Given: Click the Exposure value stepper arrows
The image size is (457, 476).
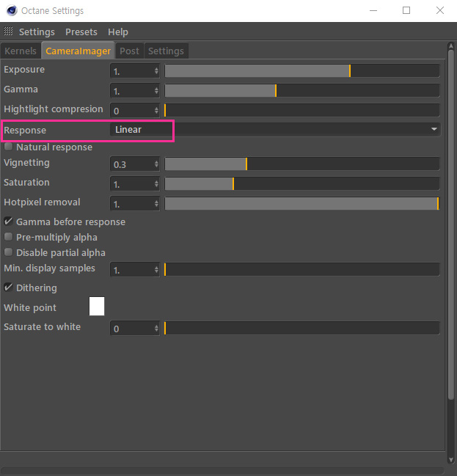Looking at the screenshot, I should coord(156,71).
